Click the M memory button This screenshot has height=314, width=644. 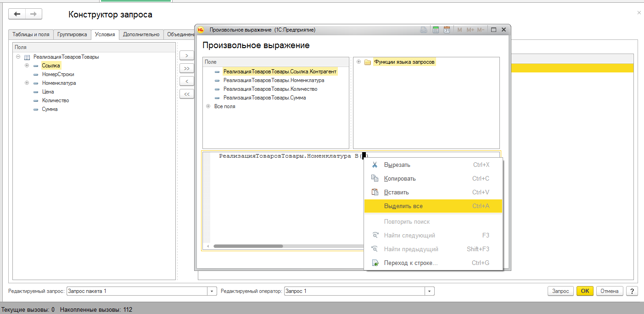click(460, 30)
